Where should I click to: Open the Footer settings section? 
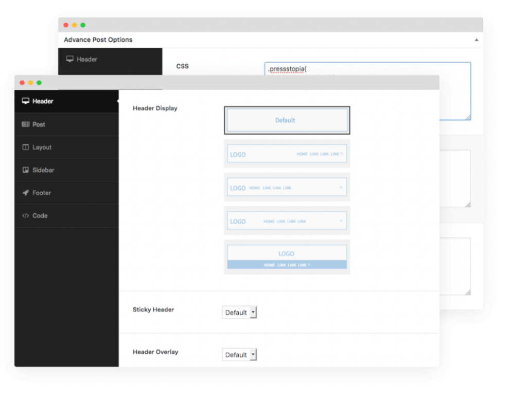[x=42, y=193]
